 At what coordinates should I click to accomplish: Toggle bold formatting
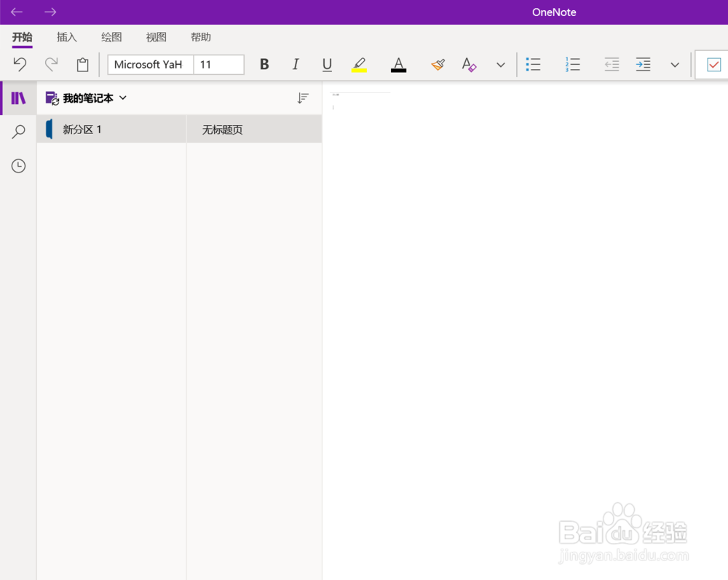tap(264, 64)
